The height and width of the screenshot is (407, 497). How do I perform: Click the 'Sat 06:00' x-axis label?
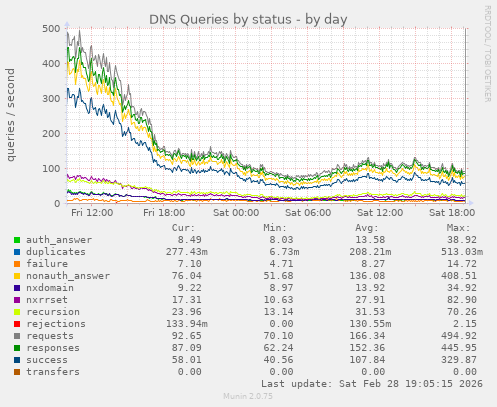(x=308, y=213)
